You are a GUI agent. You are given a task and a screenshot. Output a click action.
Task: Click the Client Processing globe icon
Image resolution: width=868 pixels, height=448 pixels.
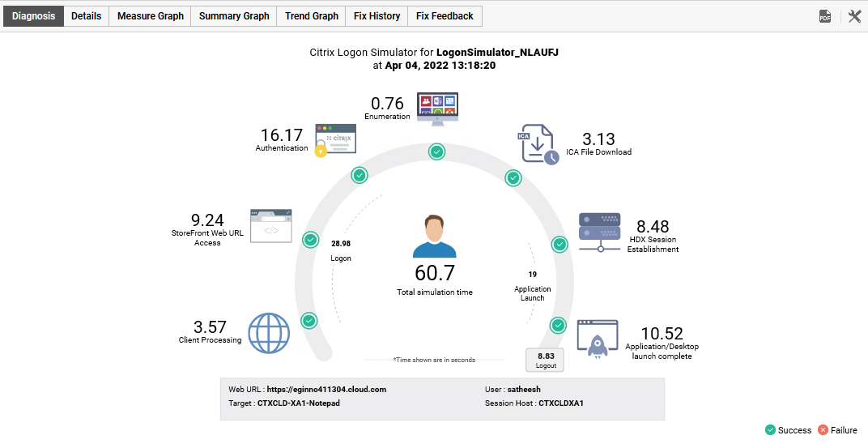[x=269, y=333]
